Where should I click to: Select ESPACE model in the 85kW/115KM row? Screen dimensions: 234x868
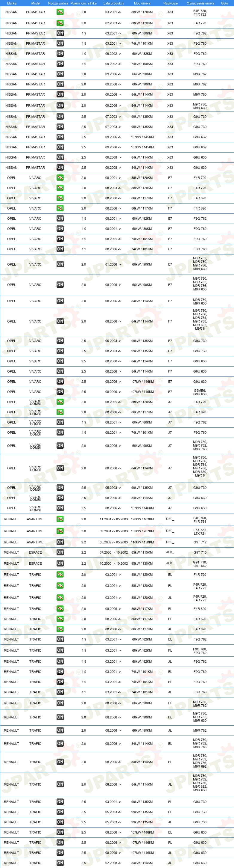coord(35,552)
